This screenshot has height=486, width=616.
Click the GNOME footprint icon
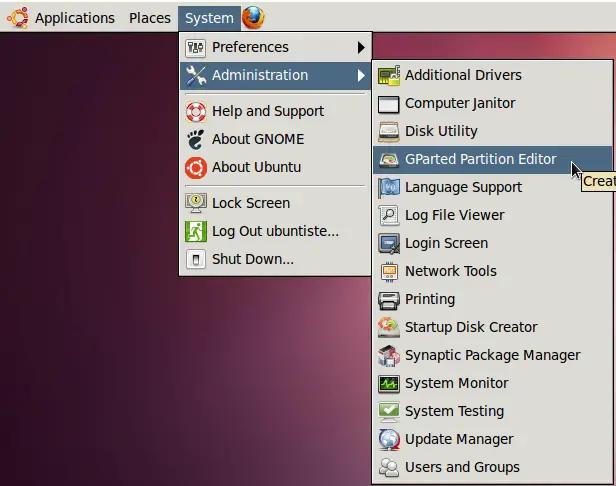tap(195, 139)
